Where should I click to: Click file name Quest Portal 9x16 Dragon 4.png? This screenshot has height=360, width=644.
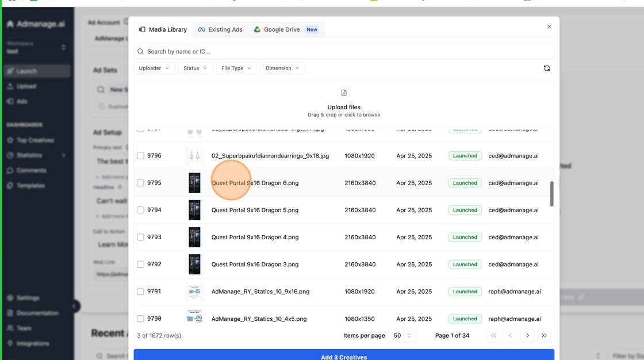(x=255, y=237)
